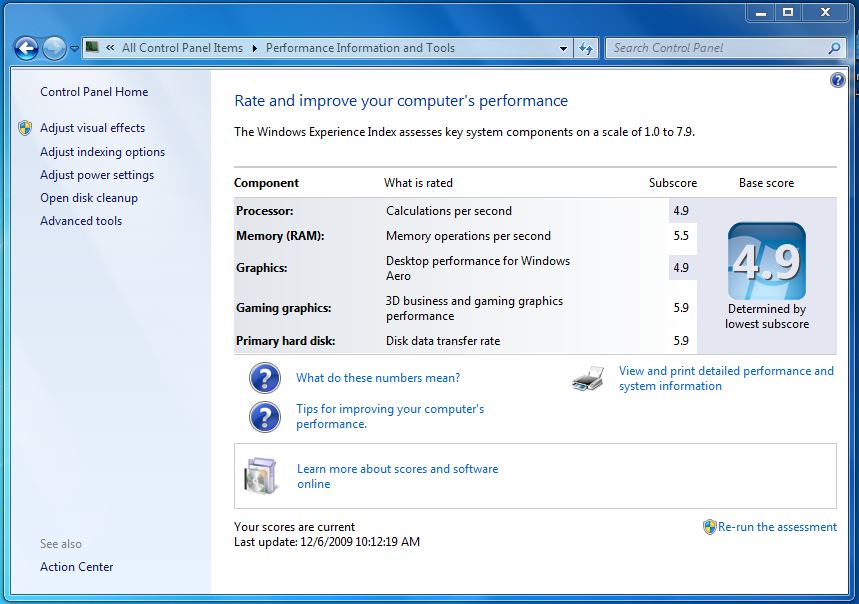Click the Processor subscore 4.9
Image resolution: width=859 pixels, height=604 pixels.
point(681,211)
